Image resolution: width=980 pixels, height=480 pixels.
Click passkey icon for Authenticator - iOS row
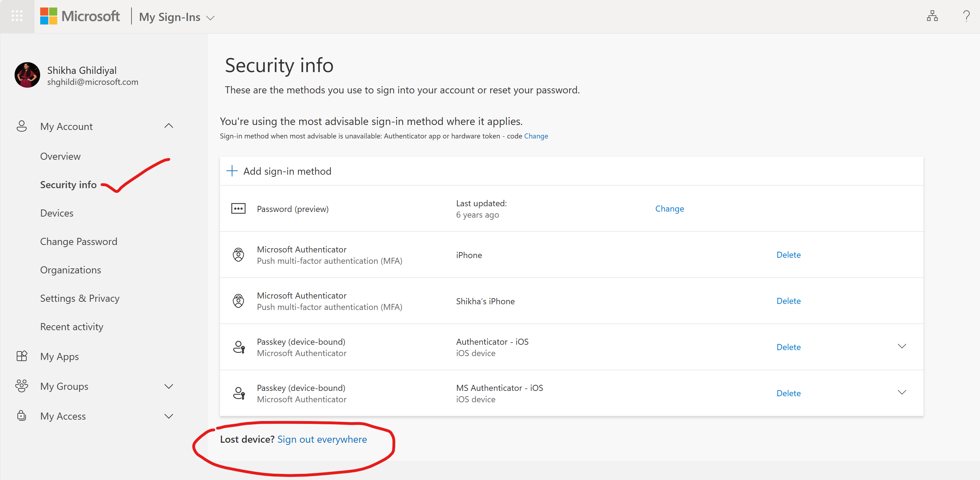pyautogui.click(x=239, y=347)
